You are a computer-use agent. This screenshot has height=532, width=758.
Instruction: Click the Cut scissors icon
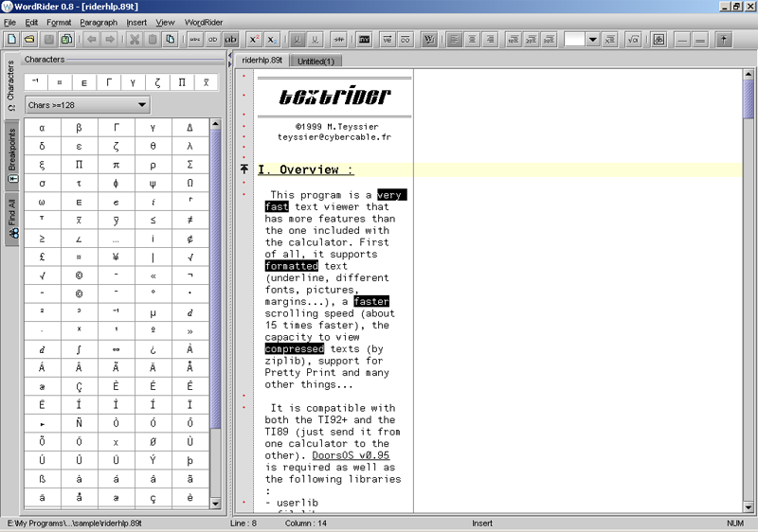(x=135, y=40)
